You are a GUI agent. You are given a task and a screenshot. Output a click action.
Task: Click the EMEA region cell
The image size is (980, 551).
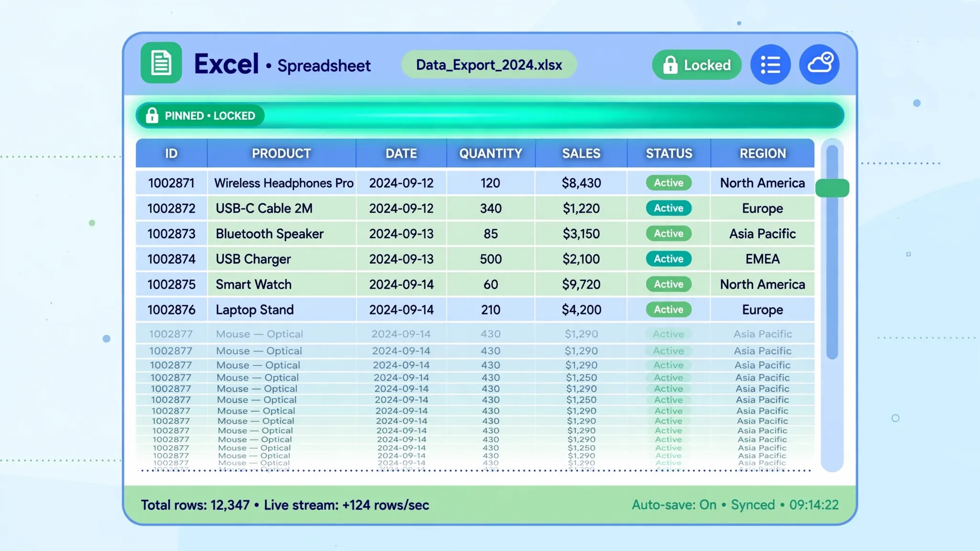click(x=763, y=259)
